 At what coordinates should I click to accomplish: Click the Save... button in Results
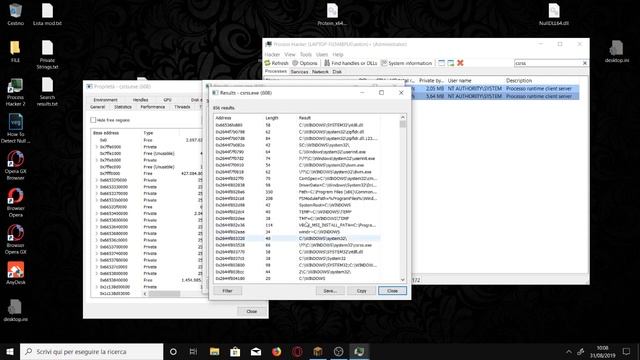tap(330, 291)
